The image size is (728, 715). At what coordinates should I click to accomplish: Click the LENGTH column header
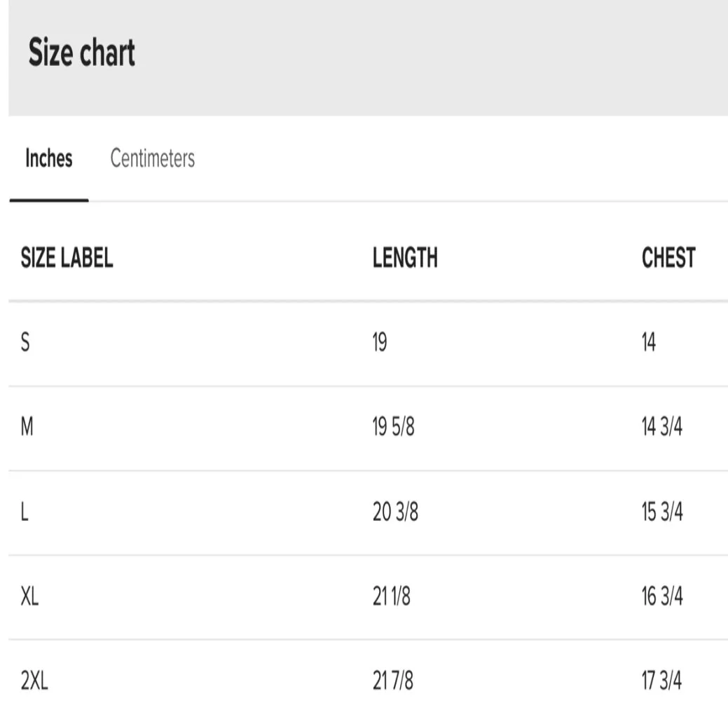point(405,258)
